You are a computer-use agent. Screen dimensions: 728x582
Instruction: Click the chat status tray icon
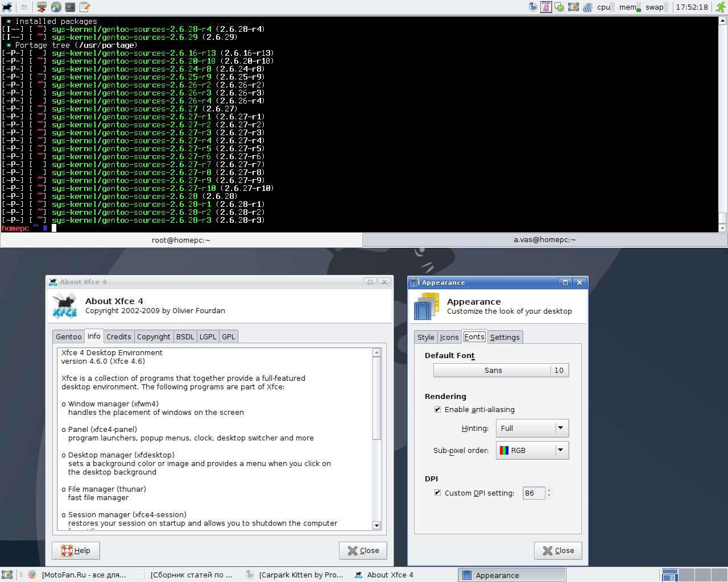click(560, 7)
